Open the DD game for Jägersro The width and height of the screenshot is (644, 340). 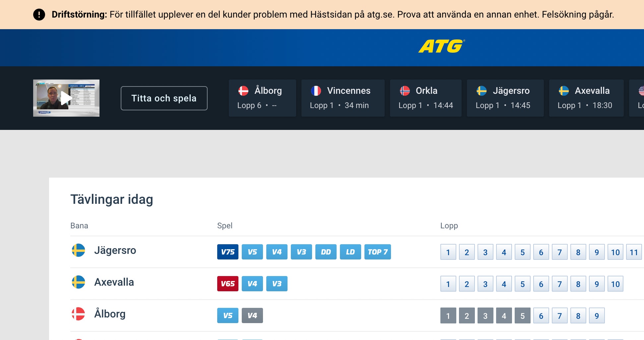pyautogui.click(x=326, y=252)
